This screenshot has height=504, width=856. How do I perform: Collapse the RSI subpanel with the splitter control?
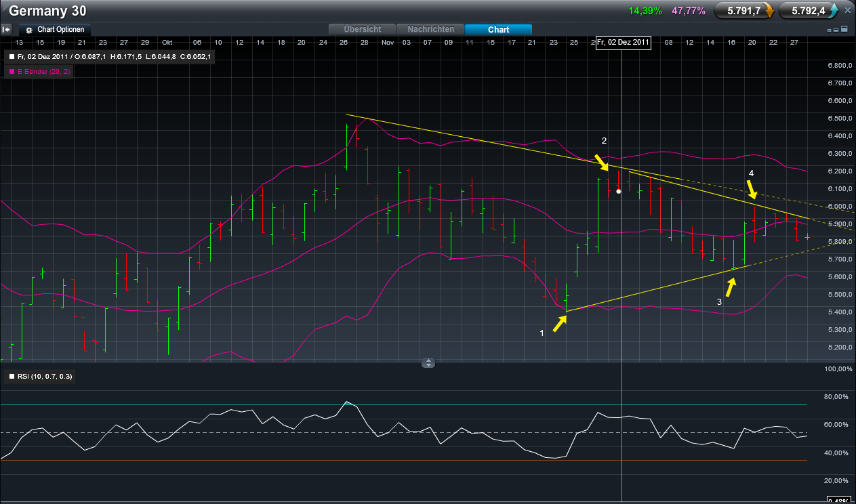pyautogui.click(x=428, y=362)
